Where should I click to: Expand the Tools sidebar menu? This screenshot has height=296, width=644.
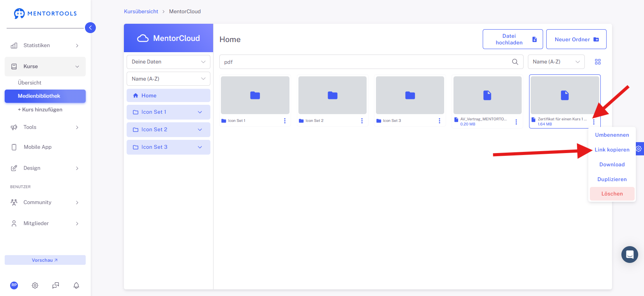(77, 127)
